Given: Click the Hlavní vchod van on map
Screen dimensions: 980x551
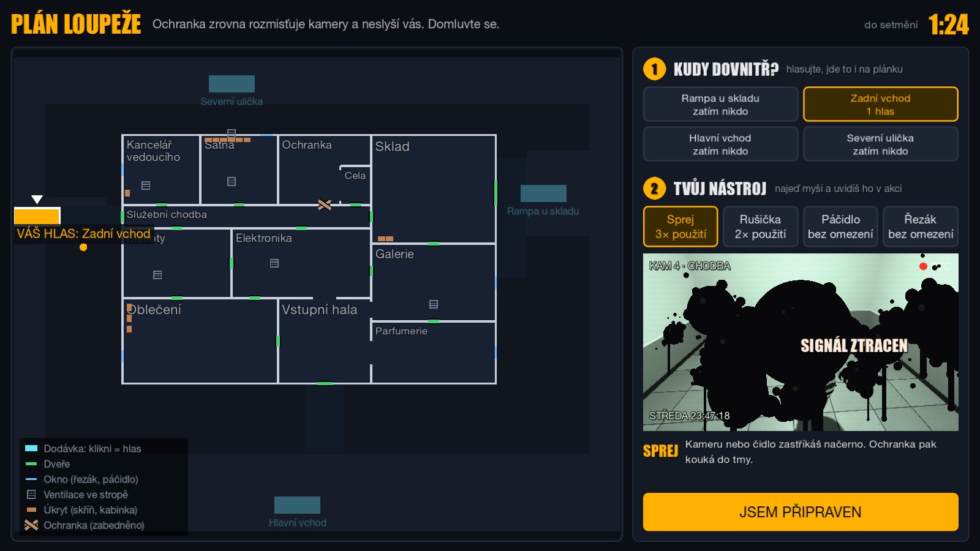Looking at the screenshot, I should pos(297,505).
